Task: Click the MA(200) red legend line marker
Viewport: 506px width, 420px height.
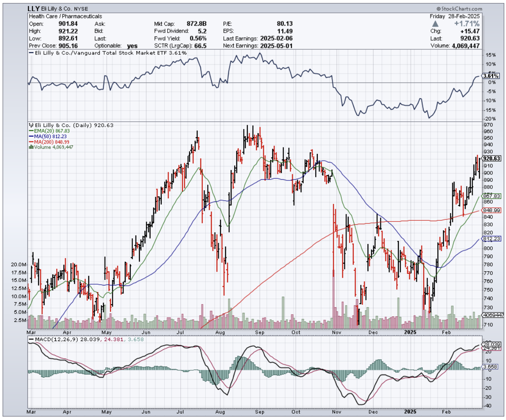Action: tap(30, 142)
